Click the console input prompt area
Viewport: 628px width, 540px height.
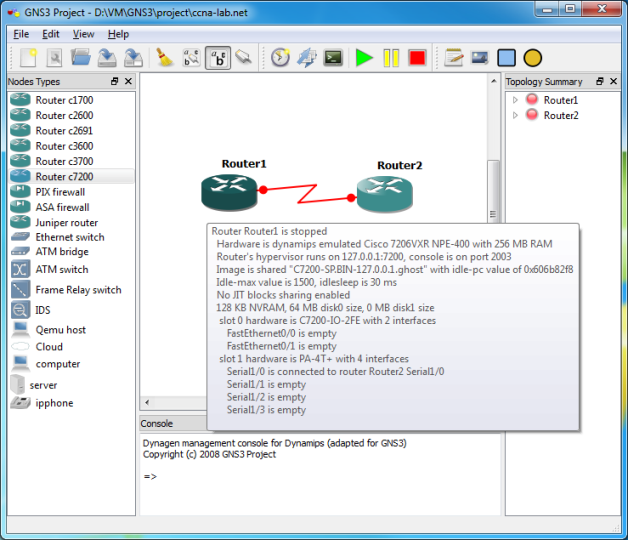320,476
